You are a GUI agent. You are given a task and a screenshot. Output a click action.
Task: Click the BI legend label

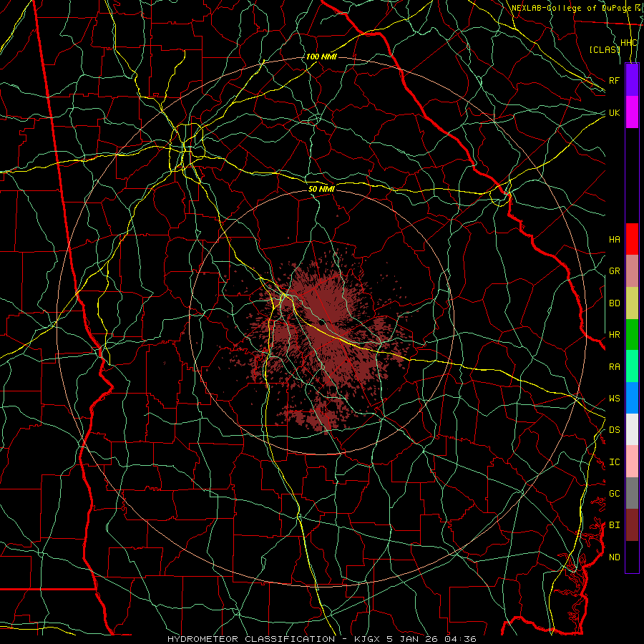pos(614,525)
